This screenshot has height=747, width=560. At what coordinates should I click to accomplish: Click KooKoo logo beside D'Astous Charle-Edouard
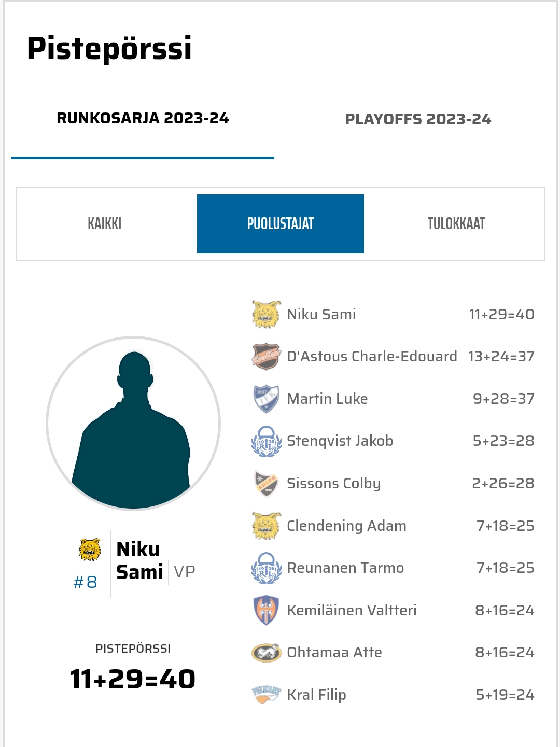pyautogui.click(x=266, y=357)
